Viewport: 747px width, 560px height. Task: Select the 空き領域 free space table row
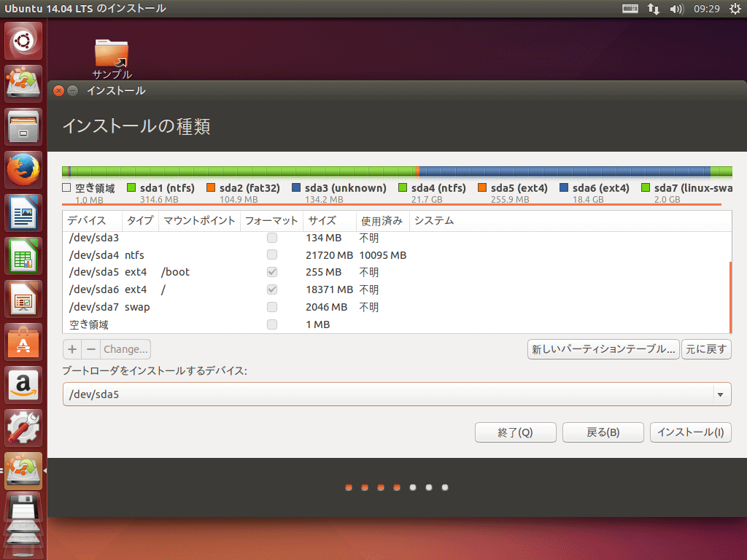pos(396,324)
